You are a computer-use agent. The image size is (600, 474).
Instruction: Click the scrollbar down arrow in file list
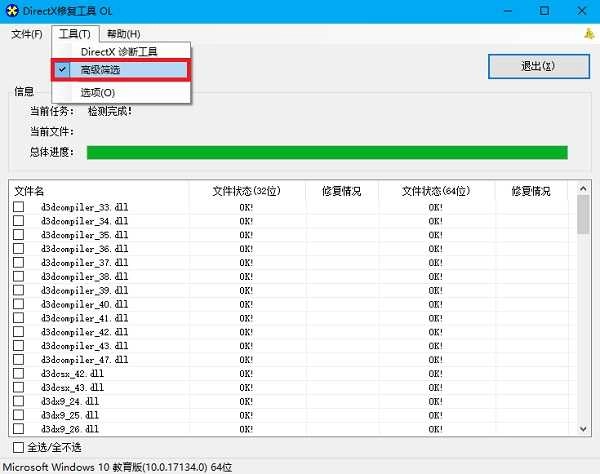[x=583, y=429]
